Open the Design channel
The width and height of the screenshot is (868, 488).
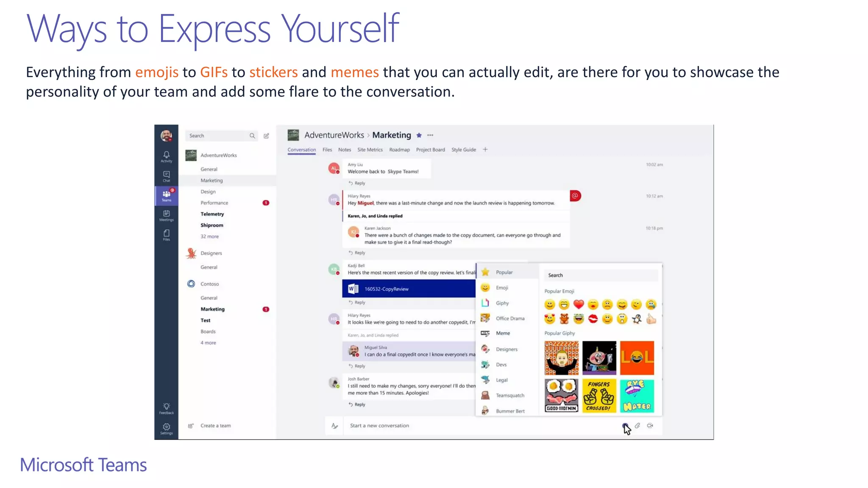tap(208, 191)
